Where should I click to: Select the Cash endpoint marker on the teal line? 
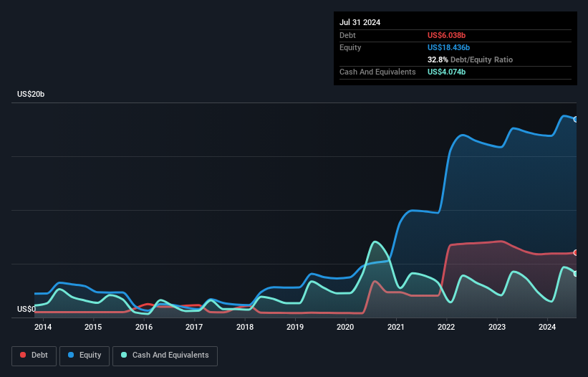576,274
